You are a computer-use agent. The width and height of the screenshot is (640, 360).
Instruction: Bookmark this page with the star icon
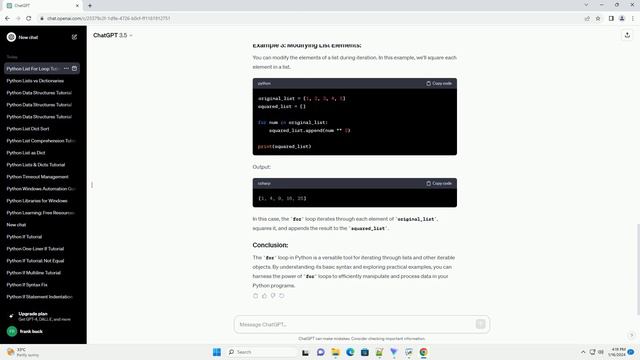coord(598,18)
